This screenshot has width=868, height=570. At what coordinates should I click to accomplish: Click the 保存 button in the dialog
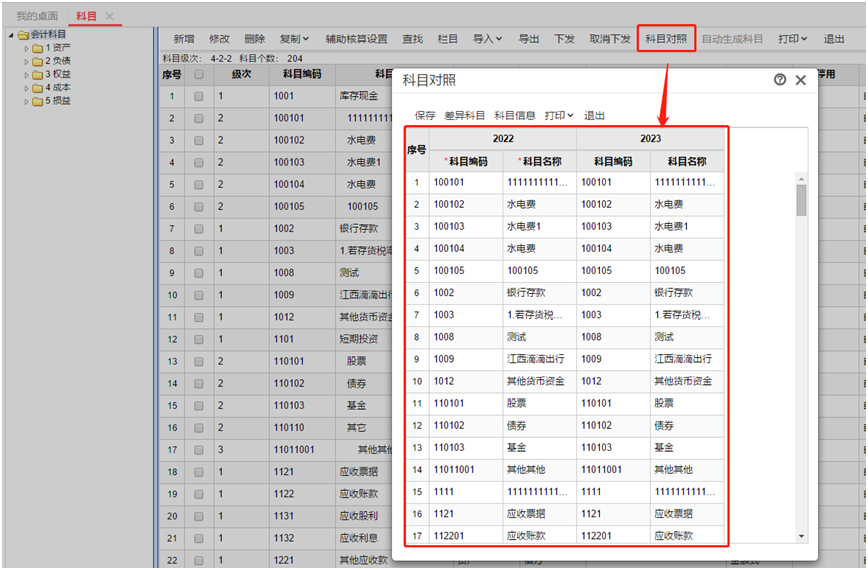coord(425,116)
